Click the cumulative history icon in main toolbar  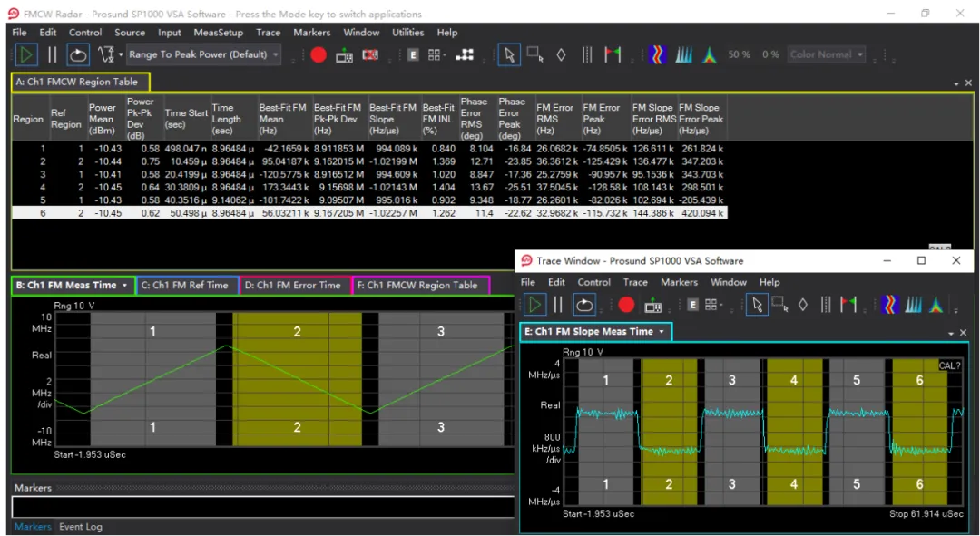[684, 55]
